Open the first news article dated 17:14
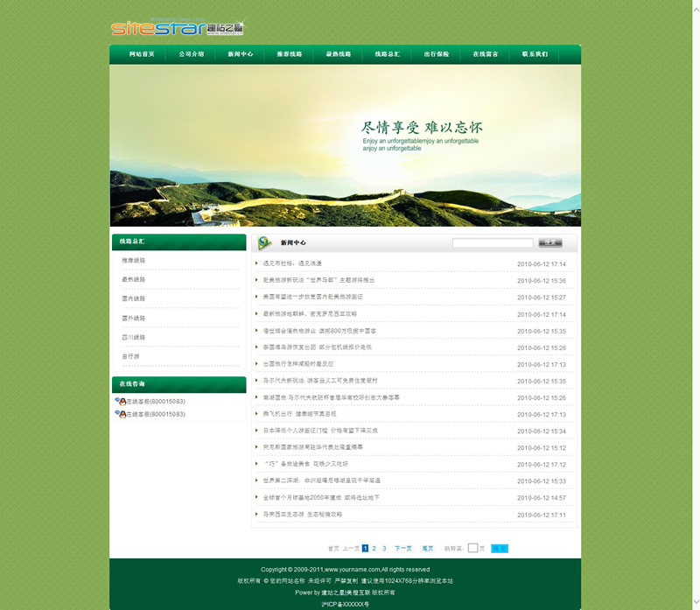The image size is (700, 610). tap(292, 263)
